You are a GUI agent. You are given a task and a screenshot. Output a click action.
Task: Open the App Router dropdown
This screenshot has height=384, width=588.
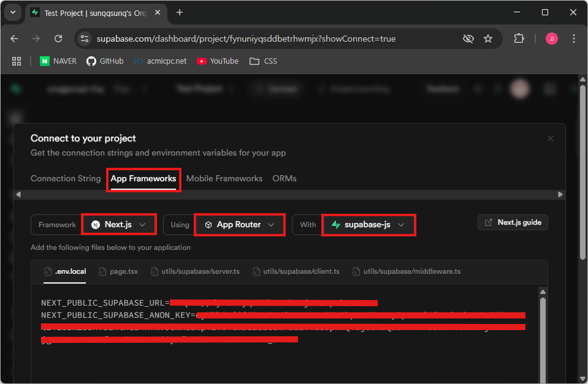click(x=240, y=225)
